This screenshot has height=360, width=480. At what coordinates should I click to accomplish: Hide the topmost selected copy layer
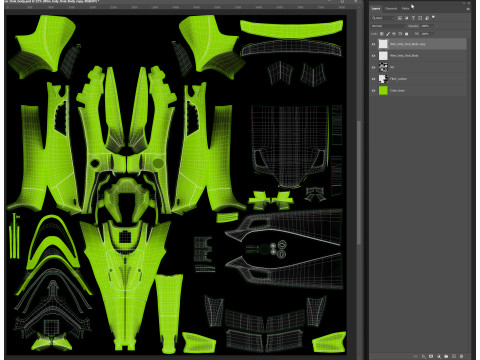pos(373,44)
